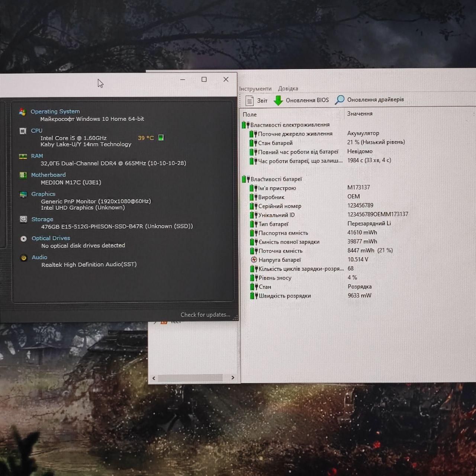The image size is (476, 476).
Task: Click the driver update magnifier icon
Action: [x=340, y=100]
